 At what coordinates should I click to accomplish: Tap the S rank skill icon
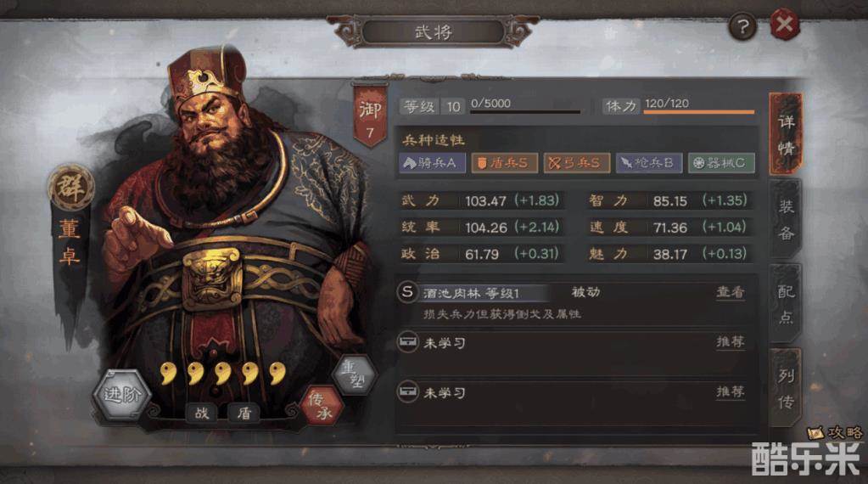(x=407, y=292)
